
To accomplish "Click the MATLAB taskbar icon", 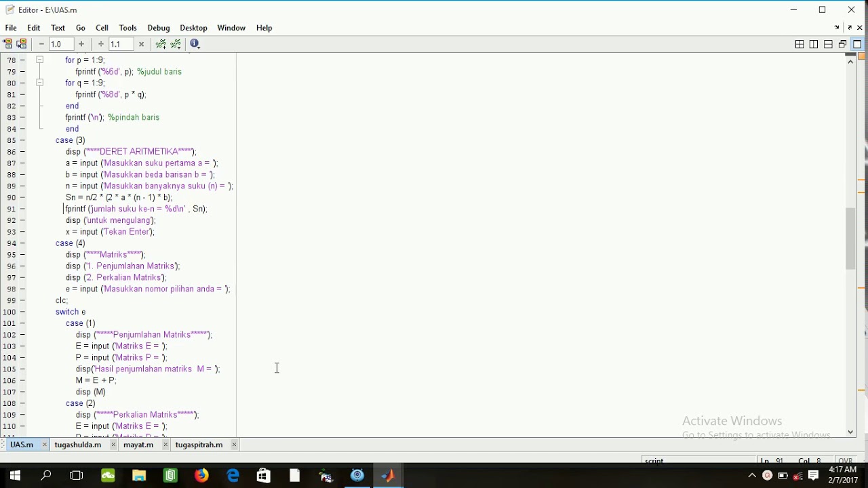I will coord(388,476).
